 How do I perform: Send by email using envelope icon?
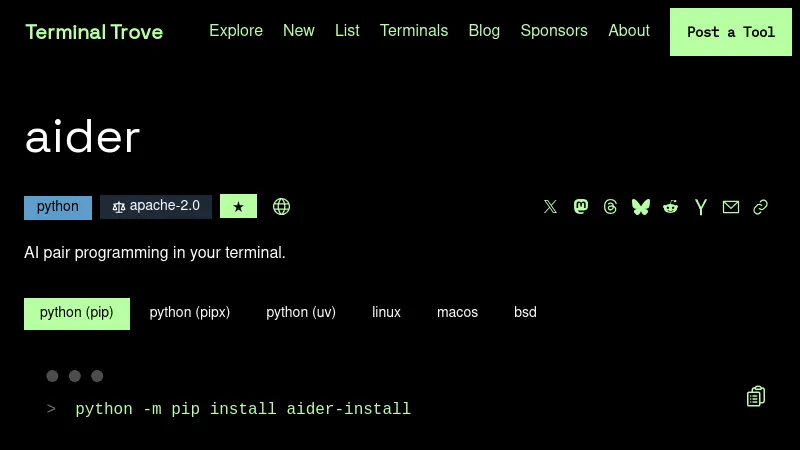(731, 207)
